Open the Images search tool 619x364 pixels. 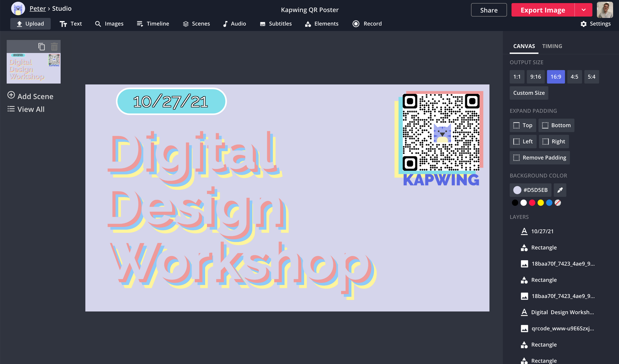click(109, 24)
